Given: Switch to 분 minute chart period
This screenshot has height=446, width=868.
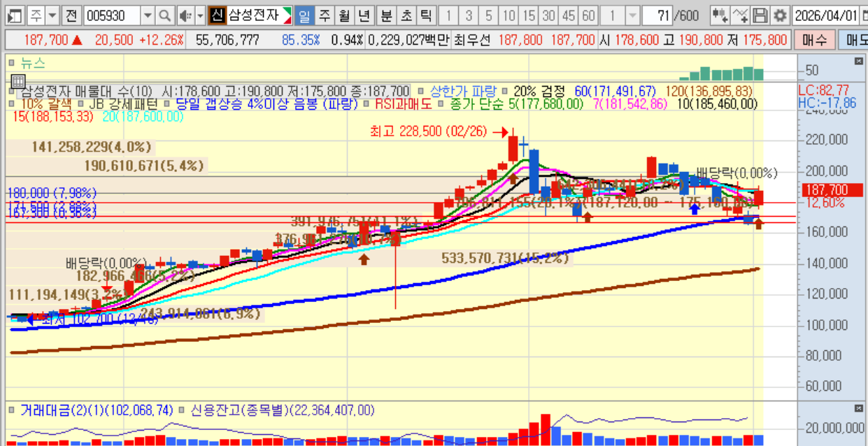Looking at the screenshot, I should (x=386, y=15).
